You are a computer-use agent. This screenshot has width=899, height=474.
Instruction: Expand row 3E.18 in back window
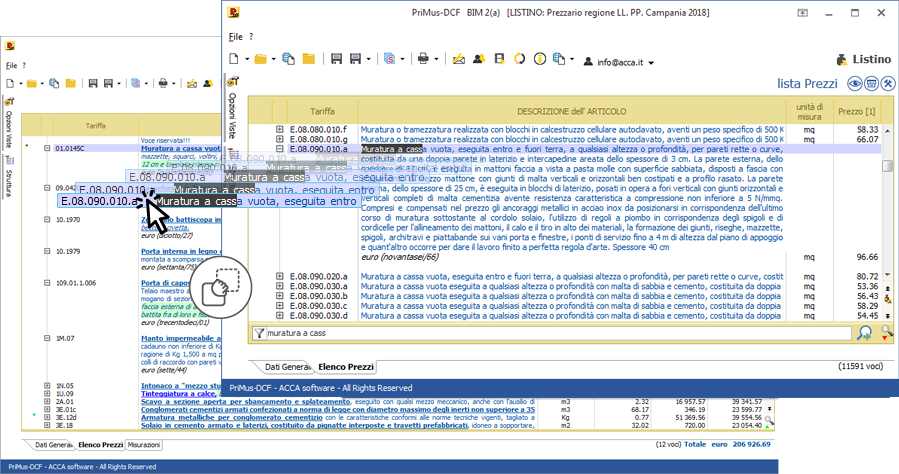click(x=47, y=425)
